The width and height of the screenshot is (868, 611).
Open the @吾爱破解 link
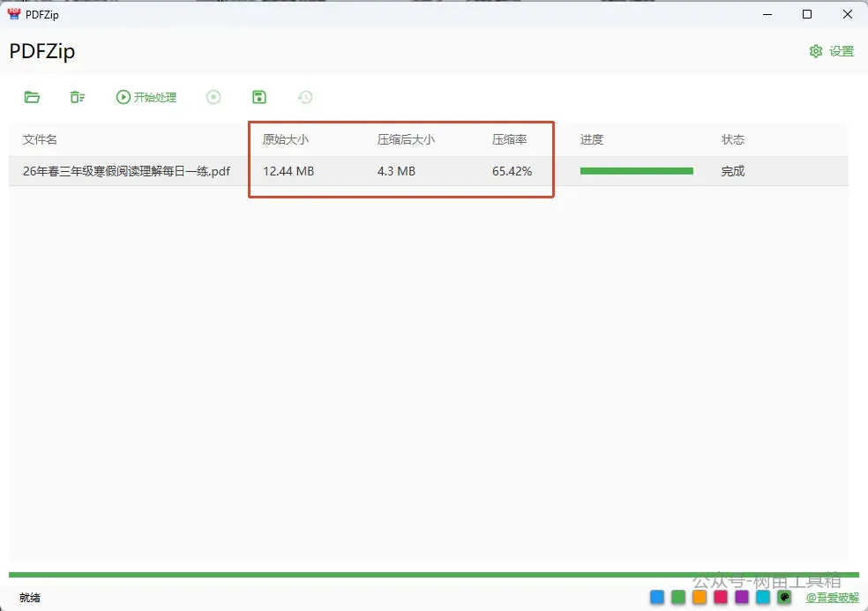coord(833,598)
